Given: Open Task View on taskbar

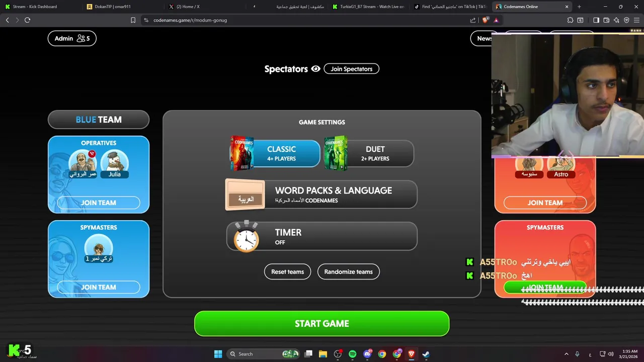Looking at the screenshot, I should tap(308, 354).
